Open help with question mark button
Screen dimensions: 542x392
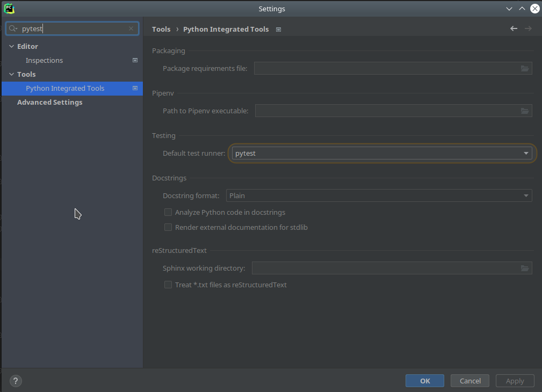click(16, 381)
